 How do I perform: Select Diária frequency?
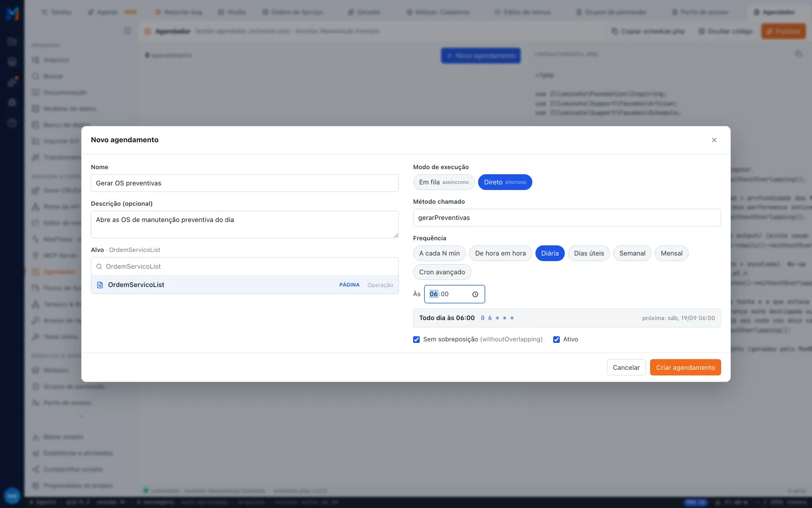coord(550,253)
